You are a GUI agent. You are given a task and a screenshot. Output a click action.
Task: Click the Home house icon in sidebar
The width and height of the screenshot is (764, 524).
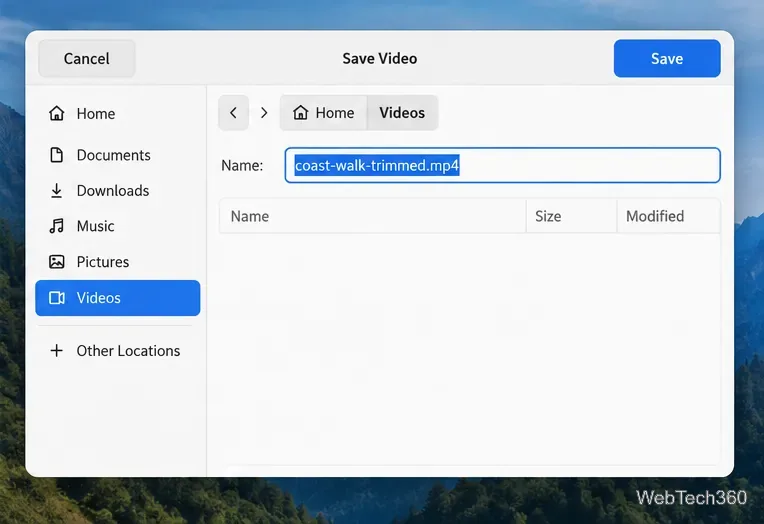(57, 113)
